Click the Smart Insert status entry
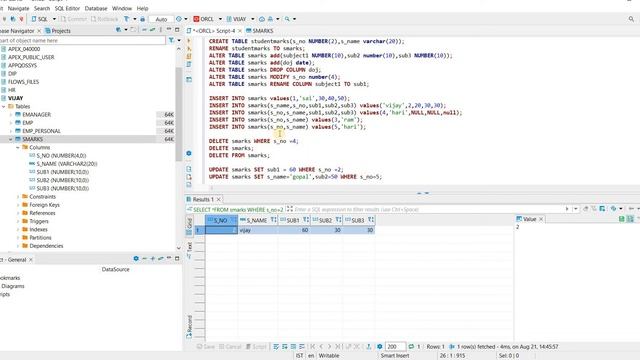Image resolution: width=640 pixels, height=360 pixels. tap(395, 356)
